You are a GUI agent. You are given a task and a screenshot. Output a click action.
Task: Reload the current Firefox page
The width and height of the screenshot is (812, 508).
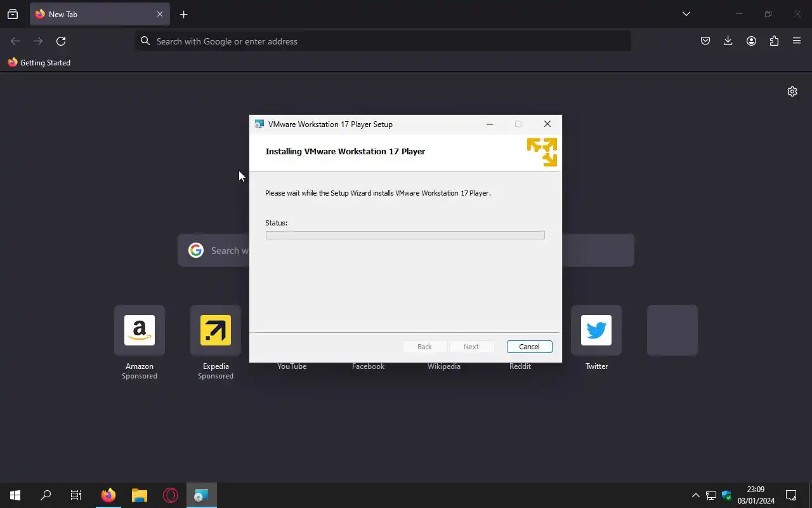pos(61,41)
